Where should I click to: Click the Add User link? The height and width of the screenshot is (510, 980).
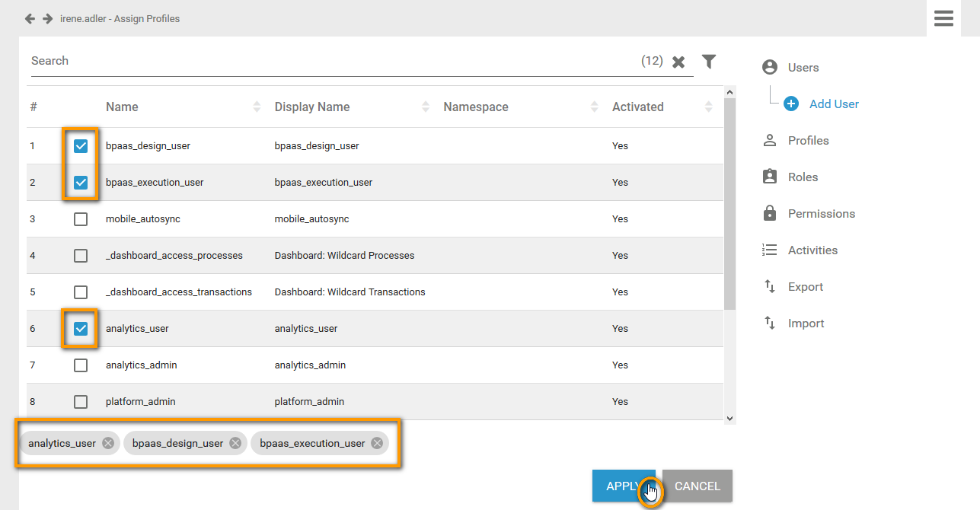pyautogui.click(x=834, y=104)
